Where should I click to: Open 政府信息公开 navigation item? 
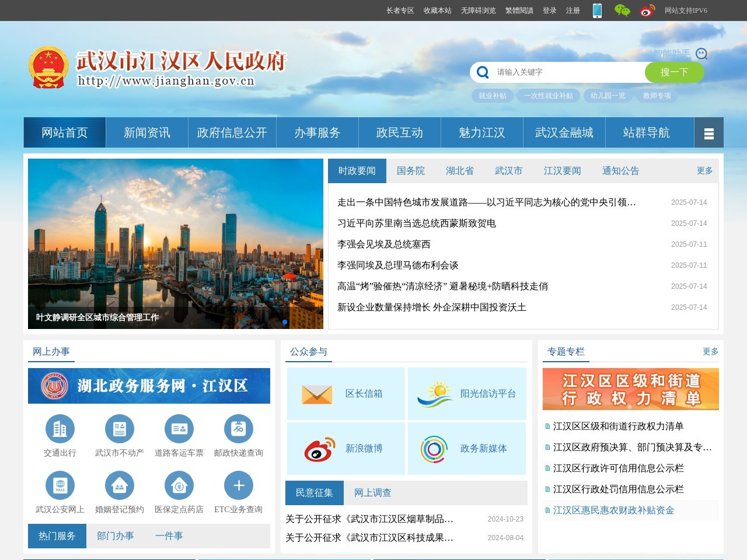(x=232, y=133)
